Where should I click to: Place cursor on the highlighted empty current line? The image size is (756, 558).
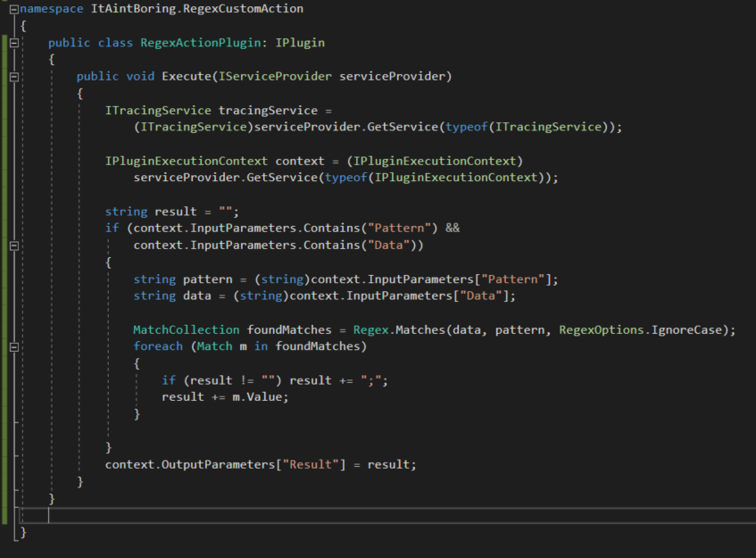[x=387, y=515]
